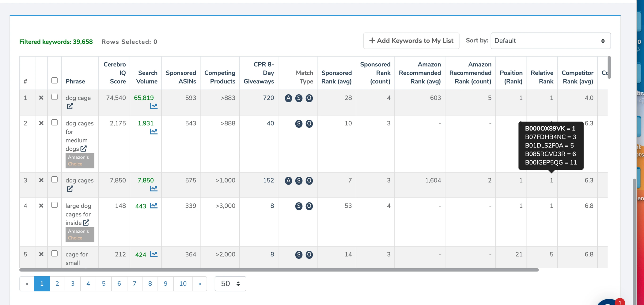Go to next pages with » arrow
Viewport: 644px width, 305px height.
[199, 284]
